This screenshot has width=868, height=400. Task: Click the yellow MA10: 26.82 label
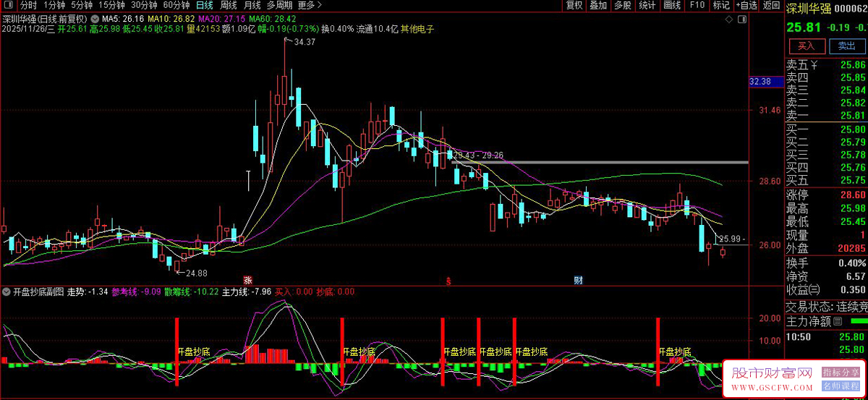coord(171,18)
